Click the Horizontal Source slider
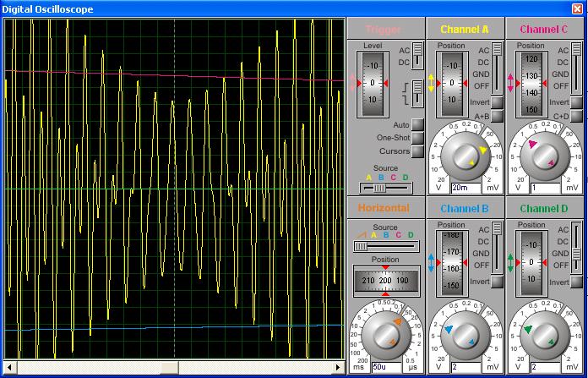588x378 pixels. 386,246
